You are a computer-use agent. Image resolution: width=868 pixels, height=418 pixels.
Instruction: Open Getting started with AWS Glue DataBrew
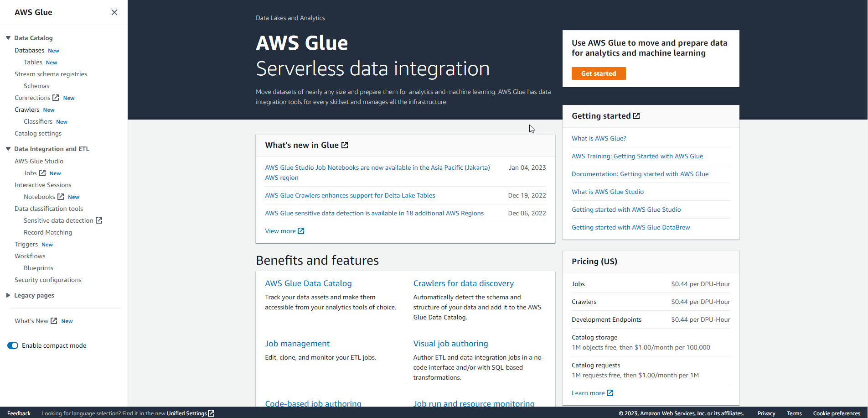click(x=631, y=227)
